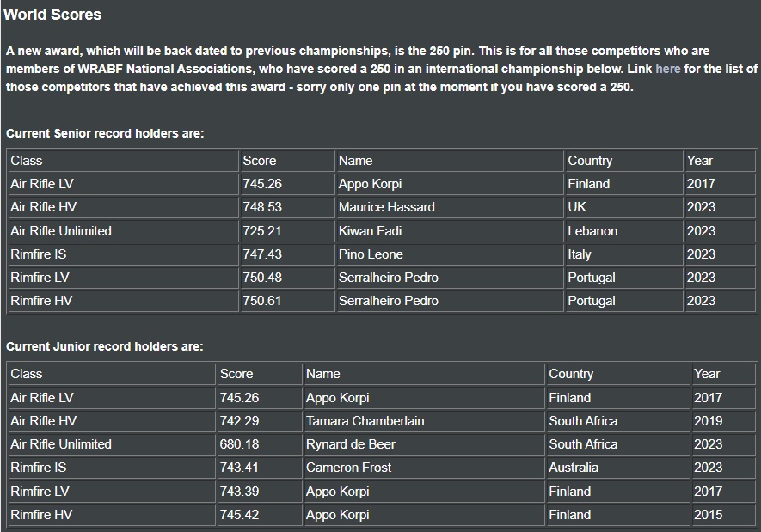Select Maurice Hassard name cell
The image size is (761, 532).
click(450, 207)
